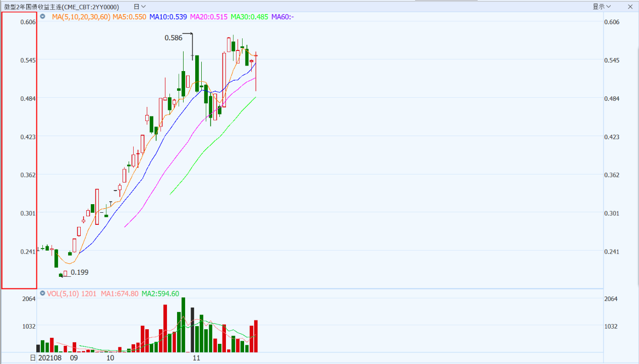Screen dimensions: 639x364
Task: Select the MA20:0.515 magenta legend value
Action: tap(208, 17)
